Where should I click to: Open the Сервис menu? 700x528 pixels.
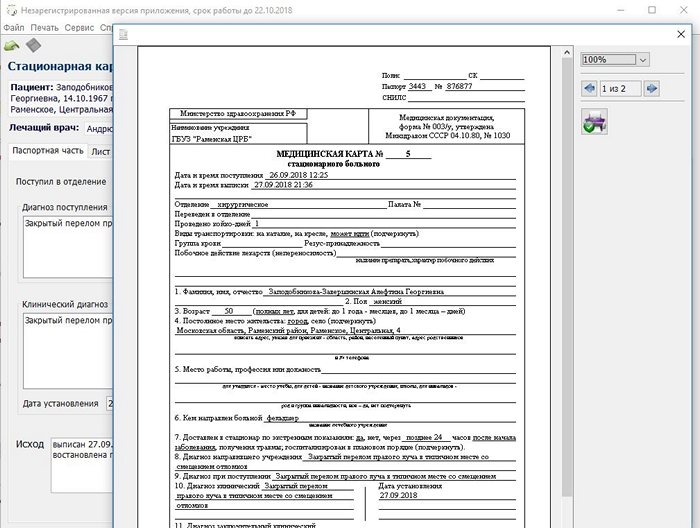pyautogui.click(x=79, y=28)
